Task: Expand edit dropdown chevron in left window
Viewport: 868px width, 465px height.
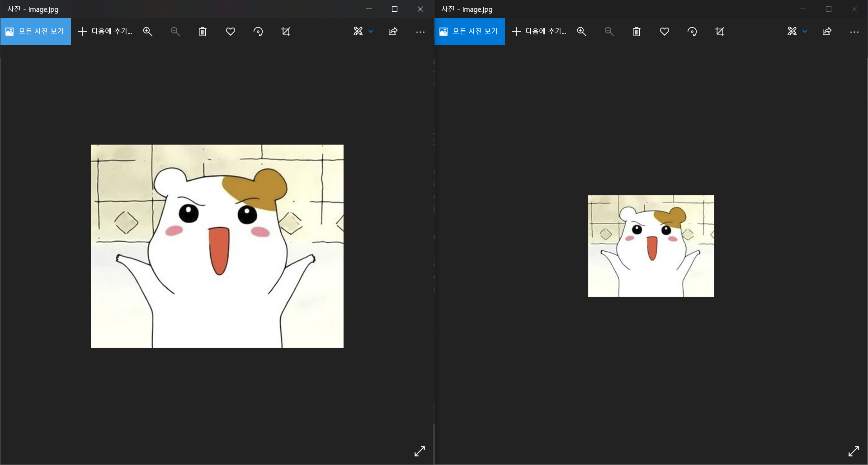Action: pyautogui.click(x=371, y=32)
